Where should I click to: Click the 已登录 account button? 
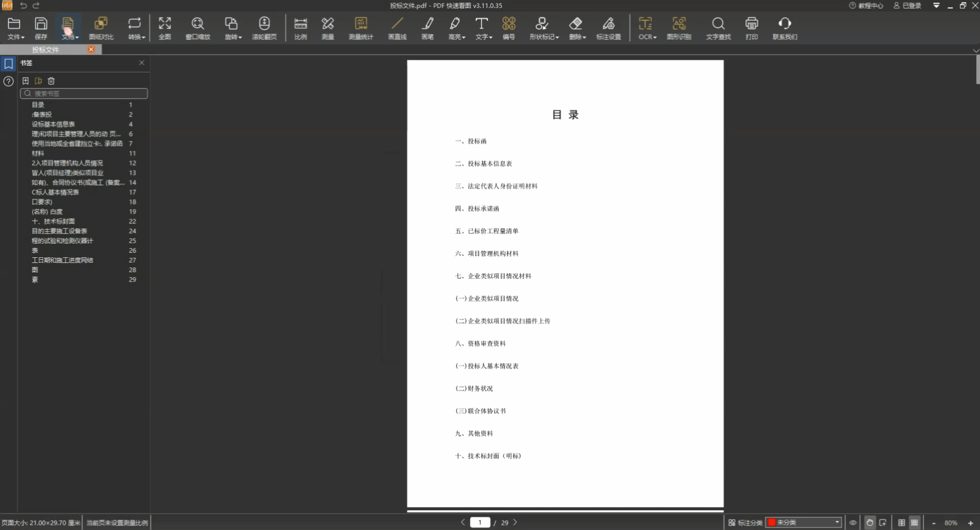click(907, 6)
